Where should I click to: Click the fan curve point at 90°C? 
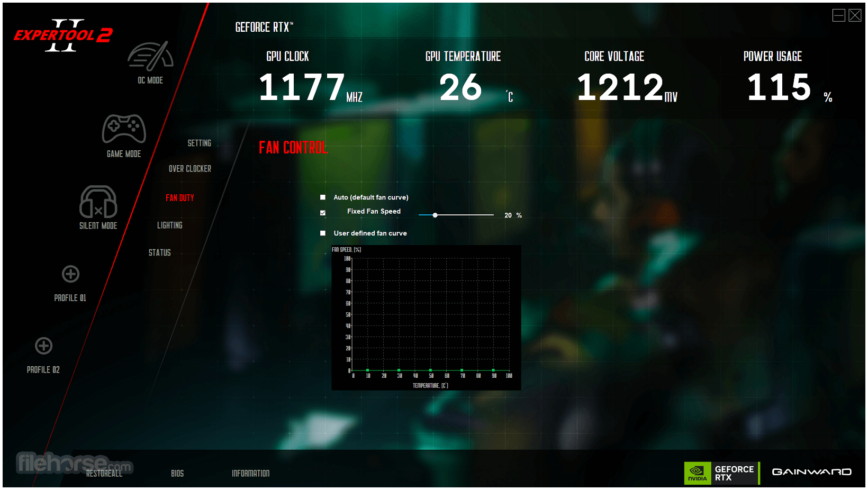(x=493, y=370)
